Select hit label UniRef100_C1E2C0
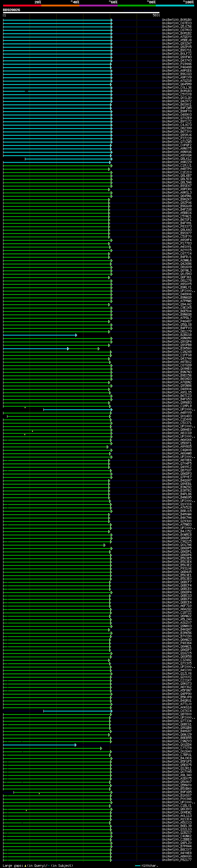Viewport: 197px width, 868px height. pos(177,172)
